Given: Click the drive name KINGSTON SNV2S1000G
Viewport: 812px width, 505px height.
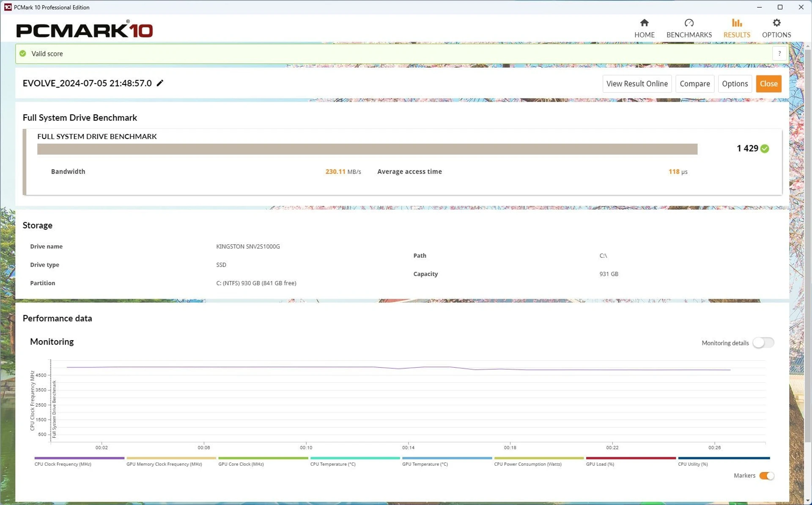Looking at the screenshot, I should (x=248, y=246).
